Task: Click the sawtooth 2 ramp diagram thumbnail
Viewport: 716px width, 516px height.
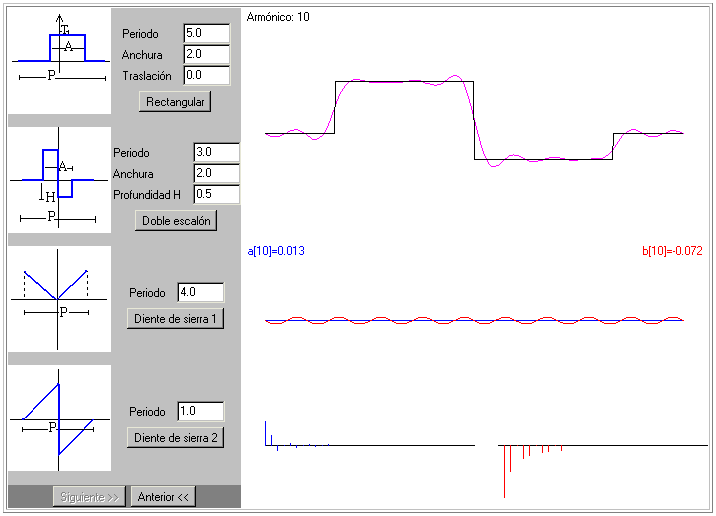Action: pyautogui.click(x=59, y=418)
